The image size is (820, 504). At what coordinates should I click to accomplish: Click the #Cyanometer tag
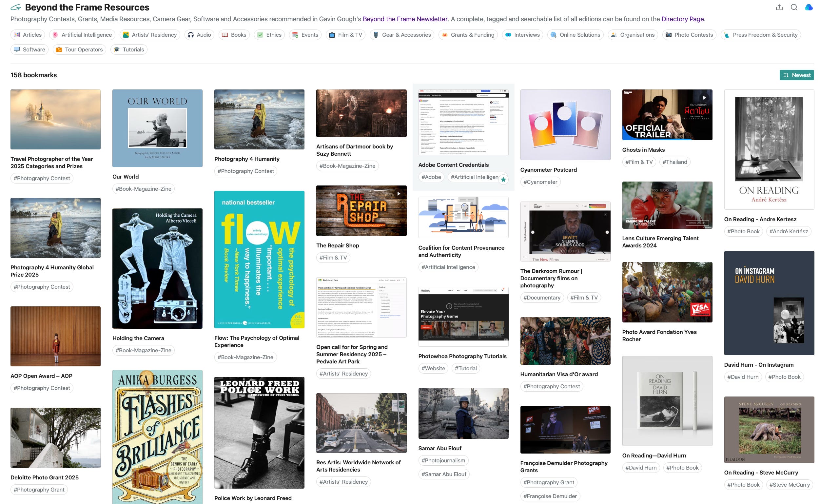540,182
